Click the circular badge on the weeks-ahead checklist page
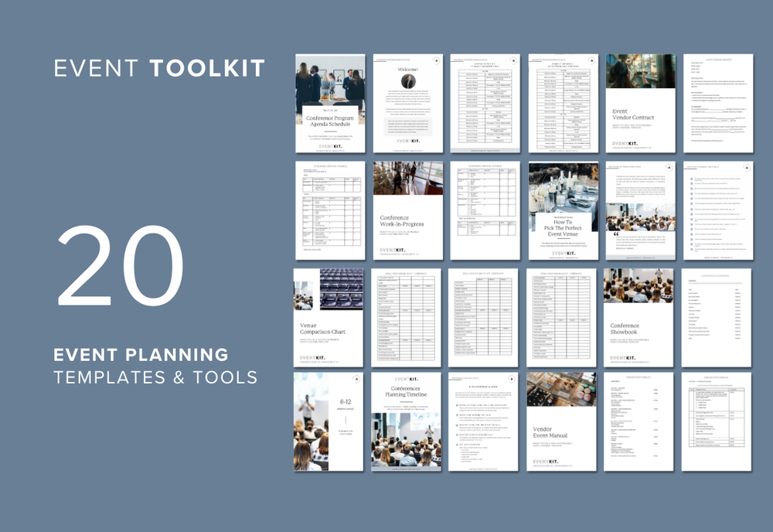Viewport: 773px width, 532px height. [x=747, y=168]
